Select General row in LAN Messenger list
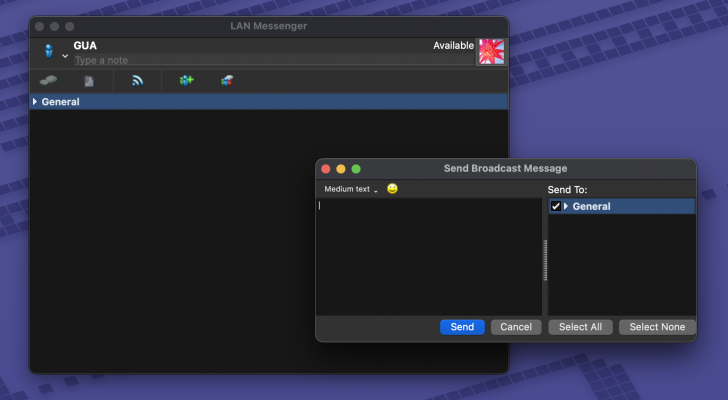This screenshot has height=400, width=728. (x=269, y=102)
